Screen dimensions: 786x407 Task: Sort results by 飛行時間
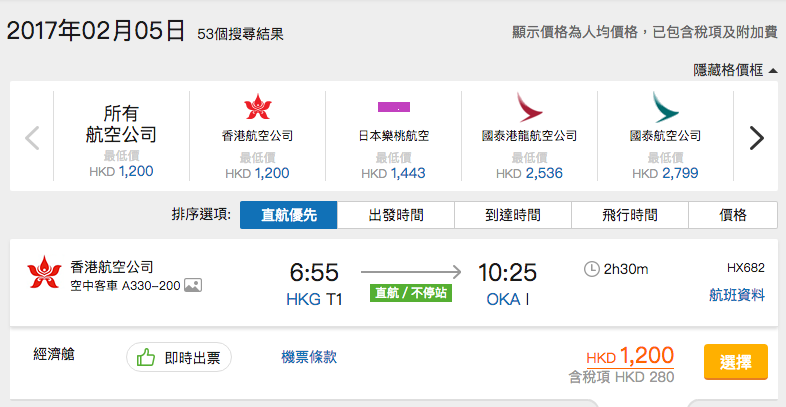pos(630,215)
